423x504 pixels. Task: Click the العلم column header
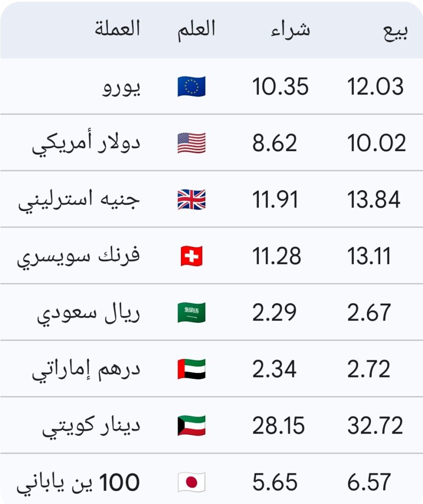point(197,29)
